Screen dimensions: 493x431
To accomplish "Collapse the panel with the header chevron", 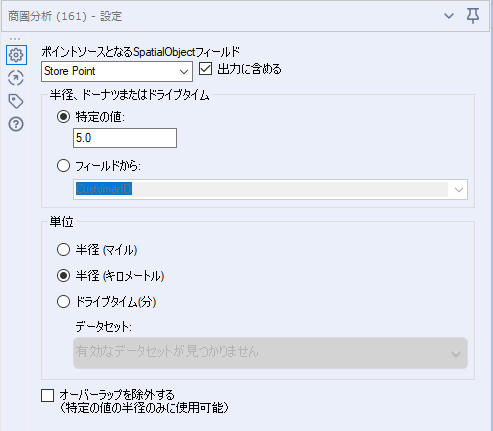I will [x=449, y=16].
